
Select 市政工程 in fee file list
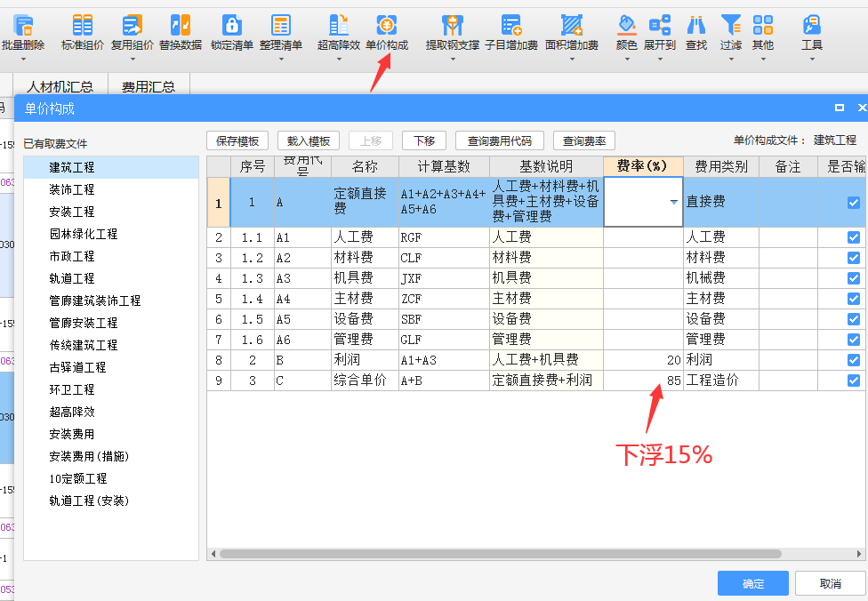click(111, 256)
